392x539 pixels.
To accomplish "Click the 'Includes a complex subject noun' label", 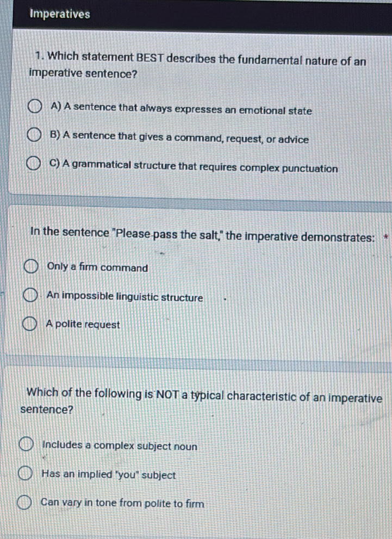I will (x=120, y=445).
